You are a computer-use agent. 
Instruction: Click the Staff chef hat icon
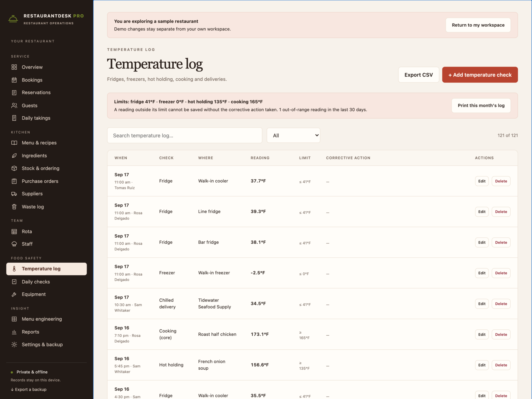14,244
